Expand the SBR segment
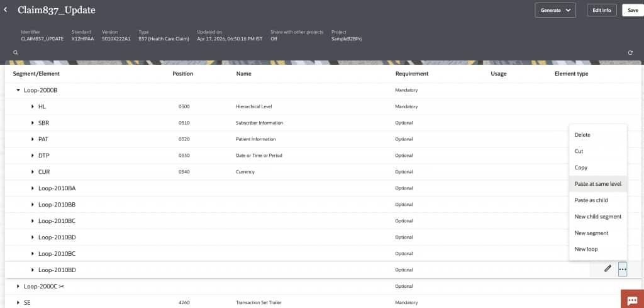The image size is (644, 308). tap(33, 123)
